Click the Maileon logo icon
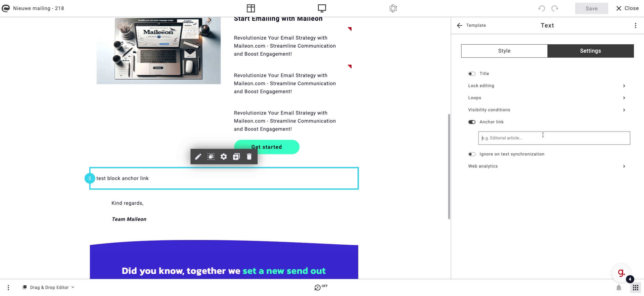Screen dimensions: 644x296 tap(6, 8)
